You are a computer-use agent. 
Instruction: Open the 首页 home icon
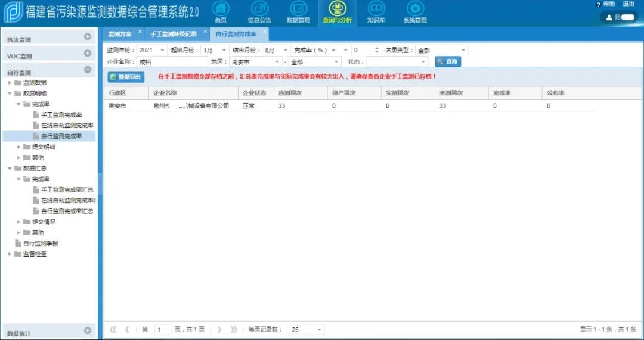(221, 9)
